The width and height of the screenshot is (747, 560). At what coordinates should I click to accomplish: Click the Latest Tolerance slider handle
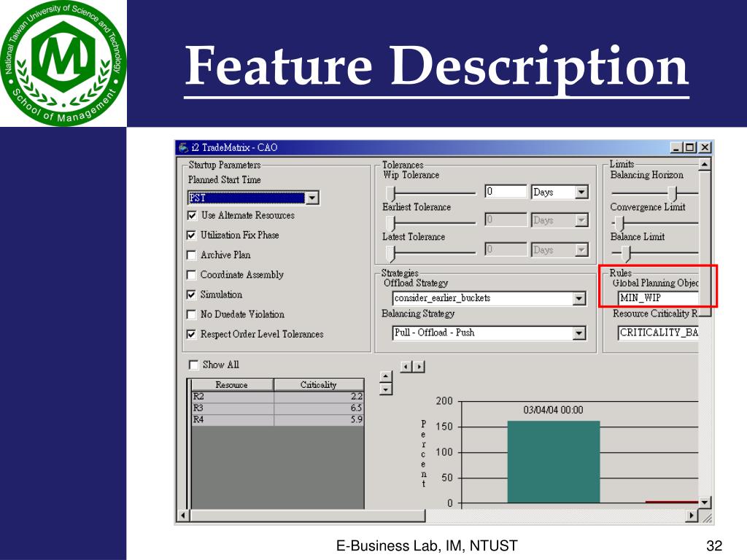tap(391, 253)
